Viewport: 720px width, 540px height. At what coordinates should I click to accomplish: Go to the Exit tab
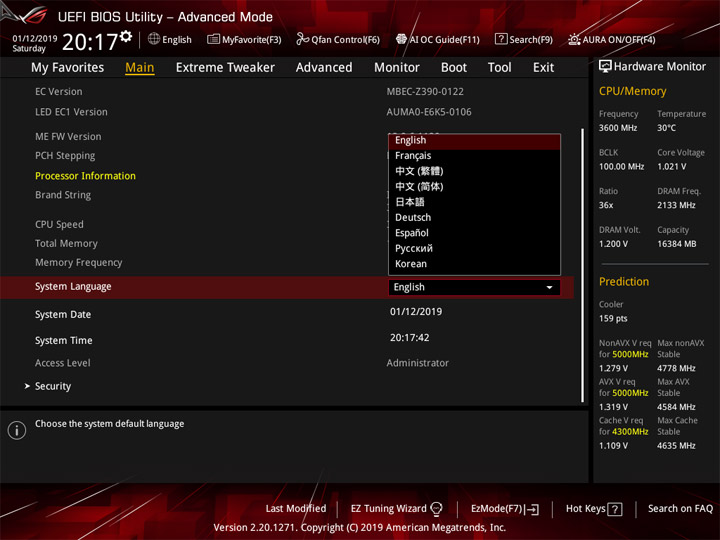tap(543, 68)
